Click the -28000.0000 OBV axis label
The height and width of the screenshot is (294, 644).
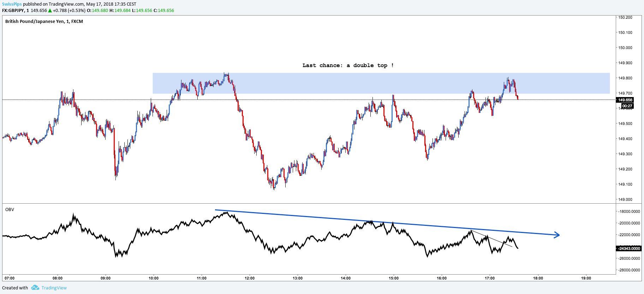tap(629, 270)
